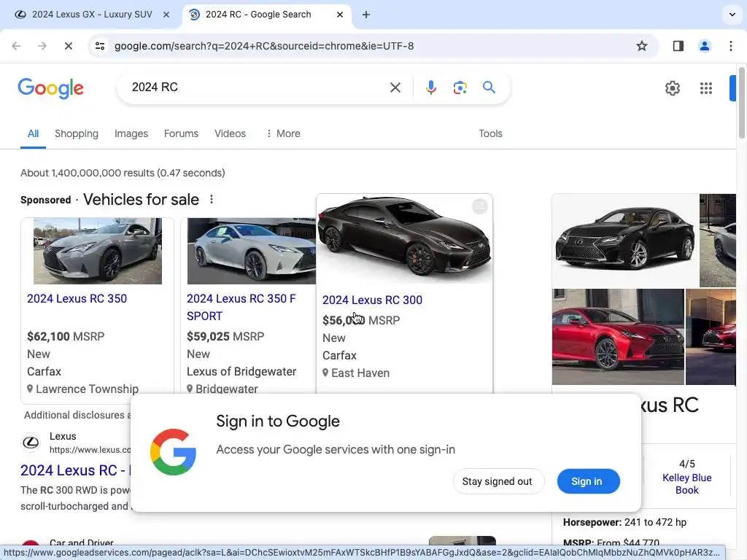747x560 pixels.
Task: Clear the search box with X
Action: point(395,87)
